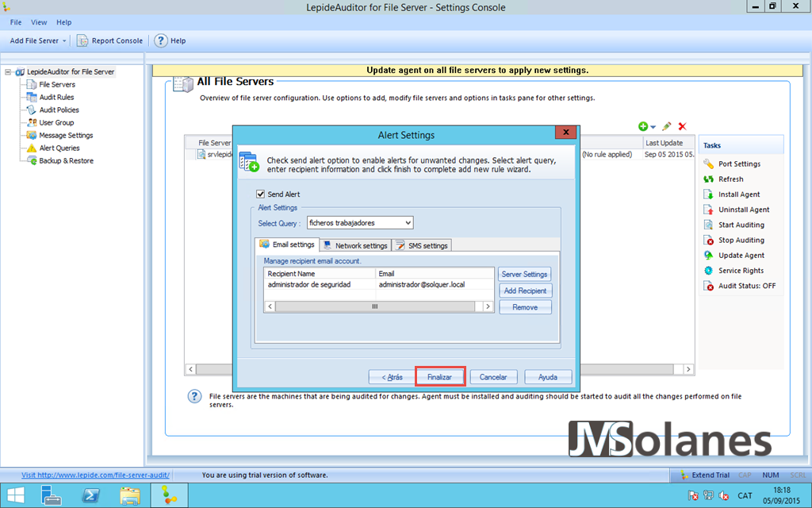Click the LepideAuditor taskbar icon

click(169, 495)
